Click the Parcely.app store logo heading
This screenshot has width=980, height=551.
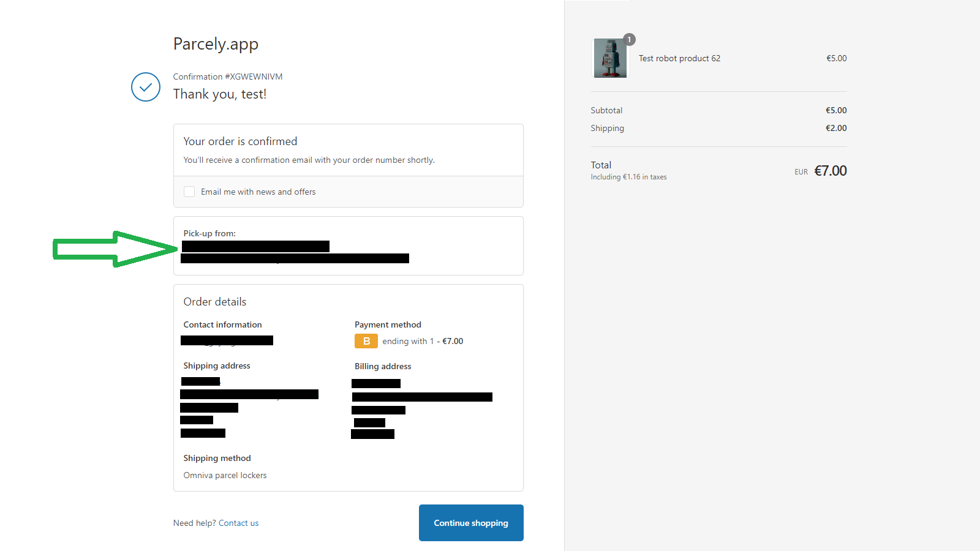(x=216, y=43)
